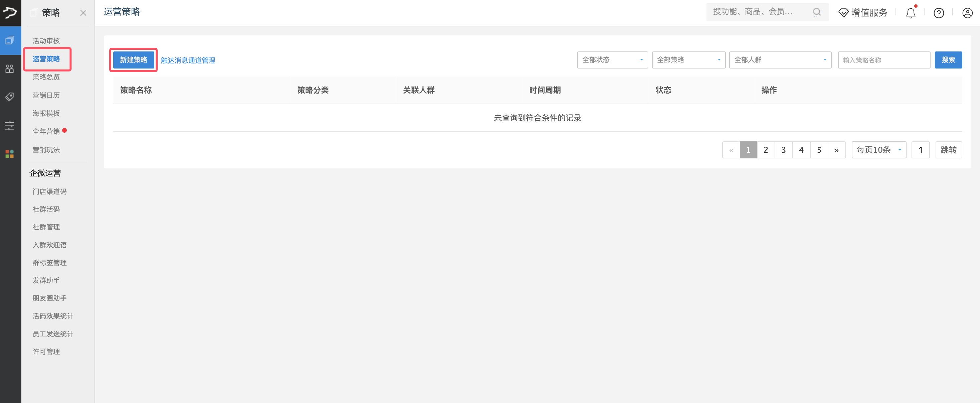
Task: Select the members group icon in left rail
Action: (10, 69)
